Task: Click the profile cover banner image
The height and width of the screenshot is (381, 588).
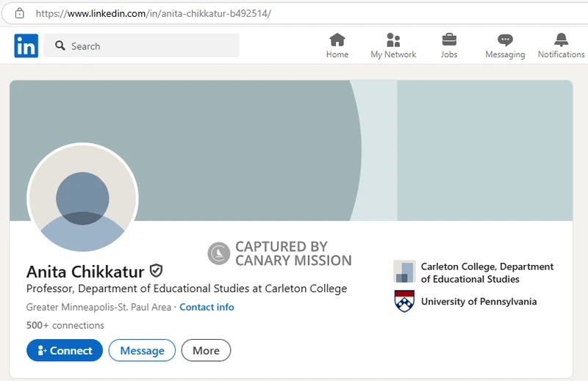Action: 291,150
